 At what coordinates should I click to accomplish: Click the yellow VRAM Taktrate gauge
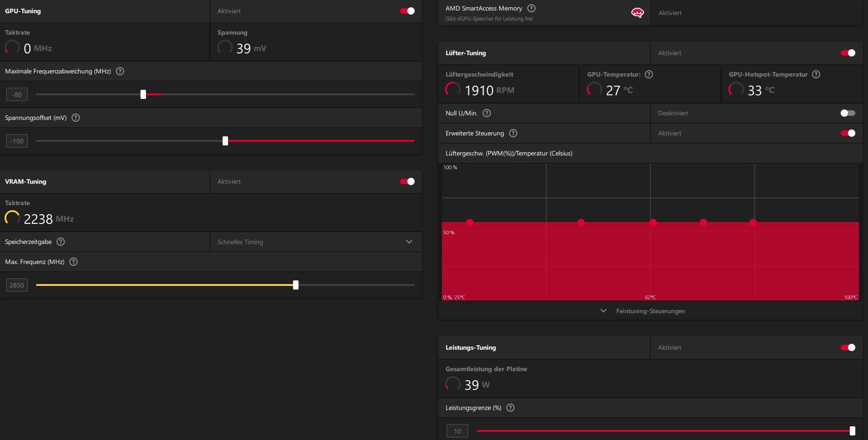coord(12,218)
